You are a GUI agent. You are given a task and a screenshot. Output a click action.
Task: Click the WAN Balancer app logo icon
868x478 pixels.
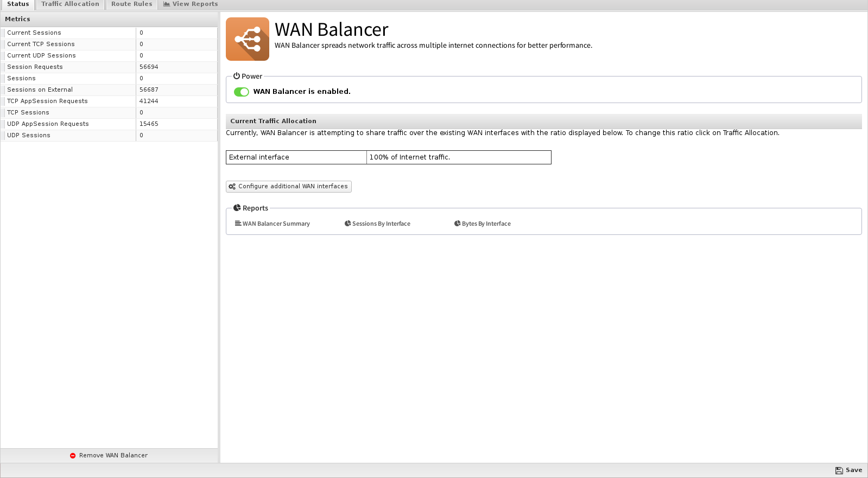coord(248,39)
